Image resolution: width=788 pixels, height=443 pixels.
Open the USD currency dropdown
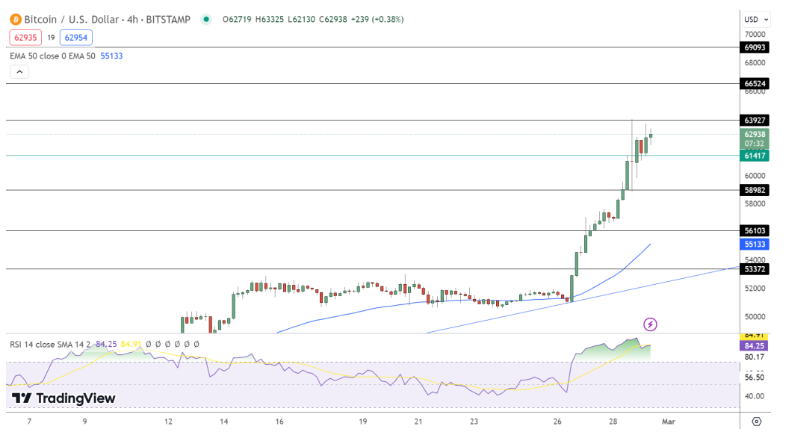(755, 18)
